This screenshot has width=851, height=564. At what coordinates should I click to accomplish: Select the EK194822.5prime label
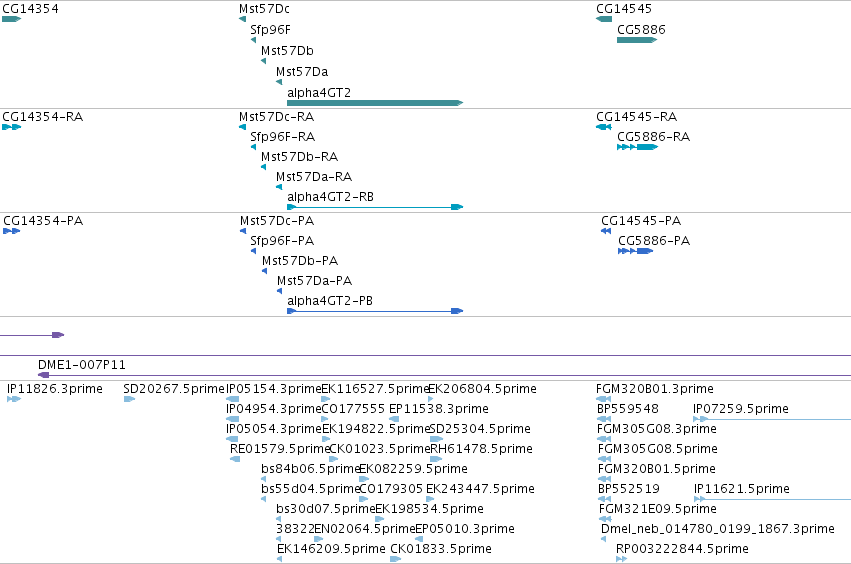[376, 429]
